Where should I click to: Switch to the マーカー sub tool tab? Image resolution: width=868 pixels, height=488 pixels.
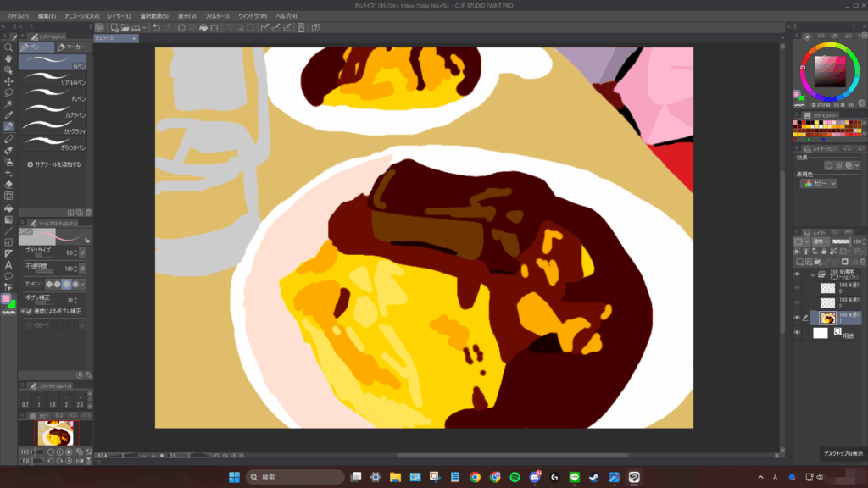click(72, 47)
